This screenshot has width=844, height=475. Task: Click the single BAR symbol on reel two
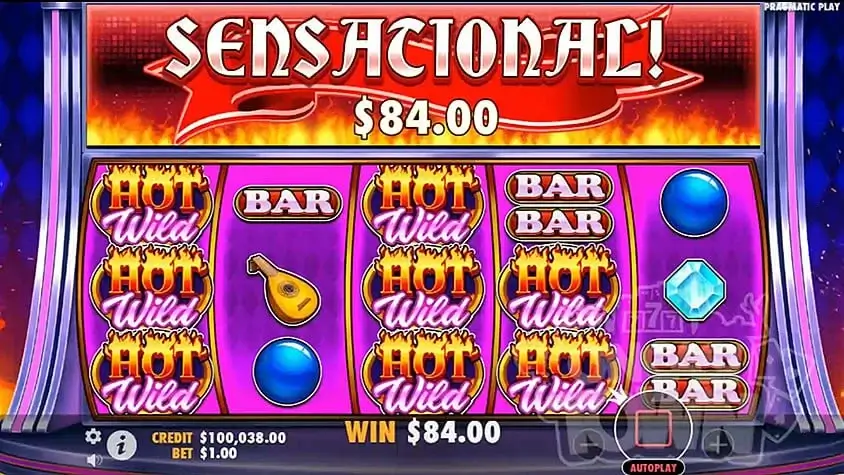[x=288, y=203]
